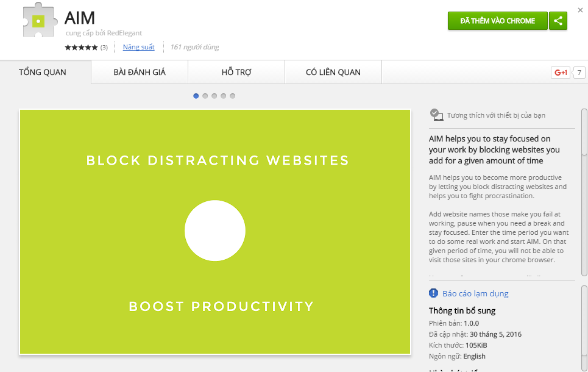588x372 pixels.
Task: Click the 'Thông tin bổ sung' heading
Action: (x=462, y=310)
